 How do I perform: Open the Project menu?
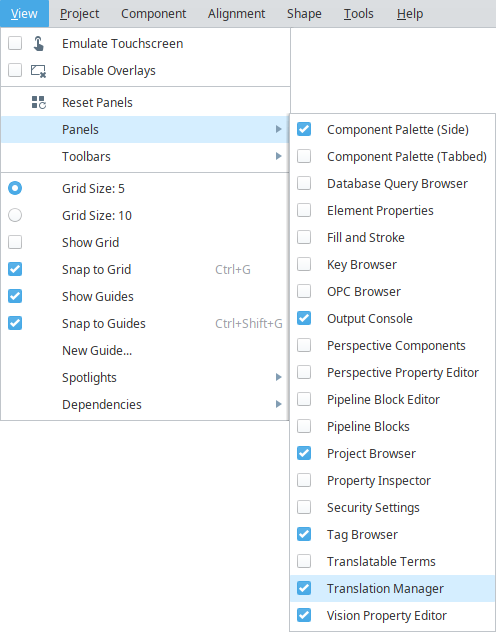pos(79,14)
